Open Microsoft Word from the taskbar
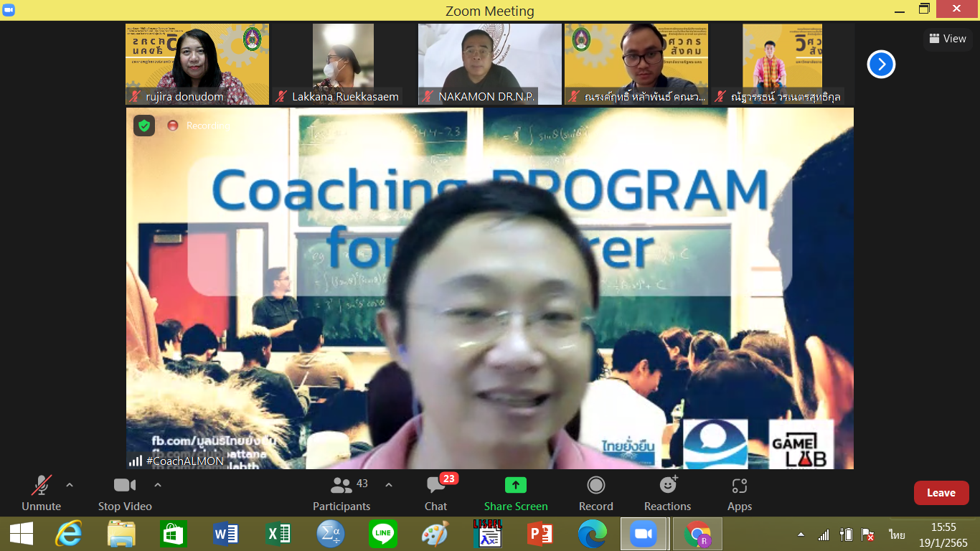Viewport: 980px width, 551px height. point(226,534)
